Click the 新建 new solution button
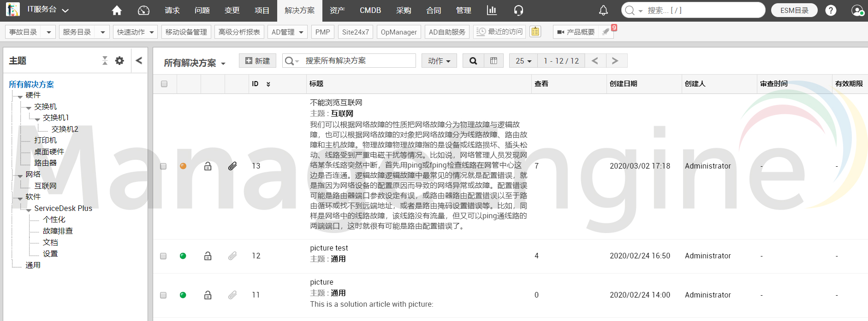 point(257,61)
